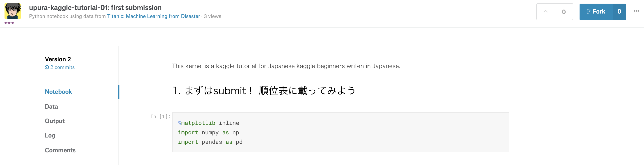Select the Notebook tab
Viewport: 644px width, 165px height.
(58, 92)
